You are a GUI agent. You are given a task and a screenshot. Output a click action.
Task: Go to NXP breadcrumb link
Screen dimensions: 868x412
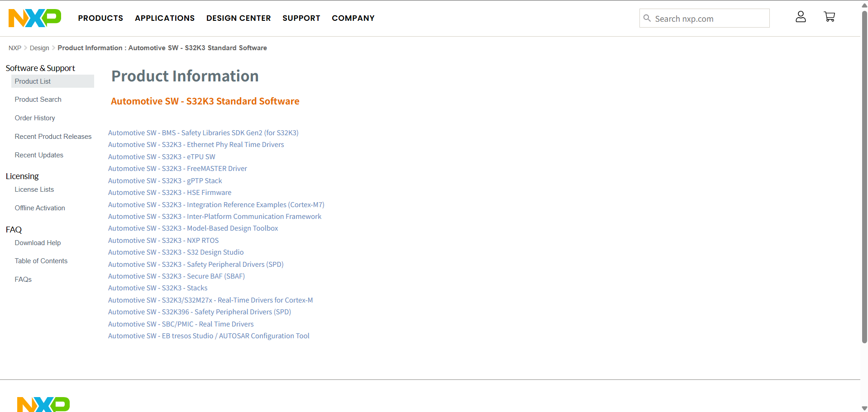tap(15, 48)
